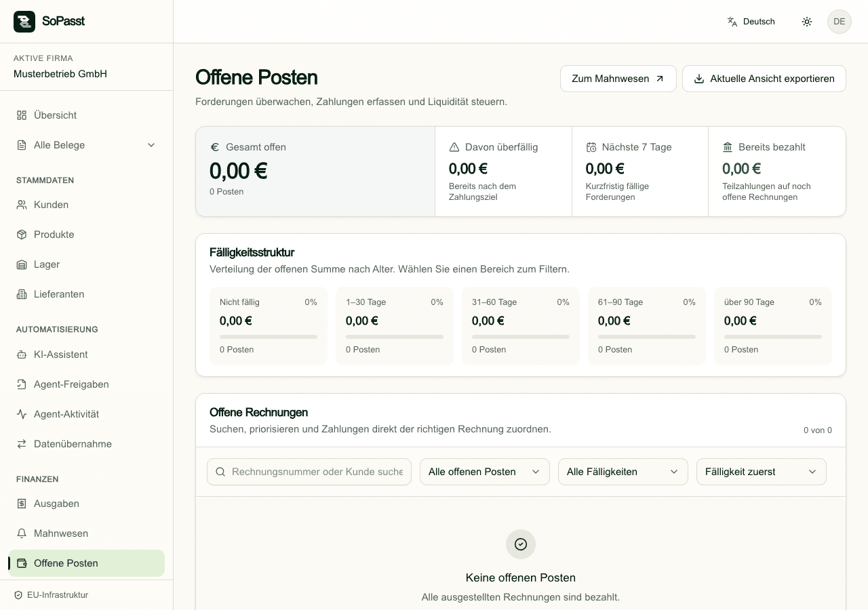Viewport: 868px width, 610px height.
Task: Click the Ausgaben receipt icon
Action: (x=22, y=504)
